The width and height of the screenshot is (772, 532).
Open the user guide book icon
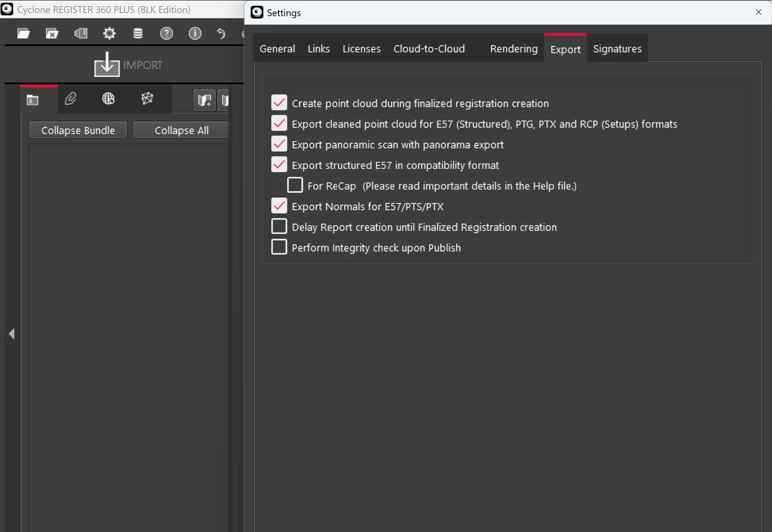point(81,33)
